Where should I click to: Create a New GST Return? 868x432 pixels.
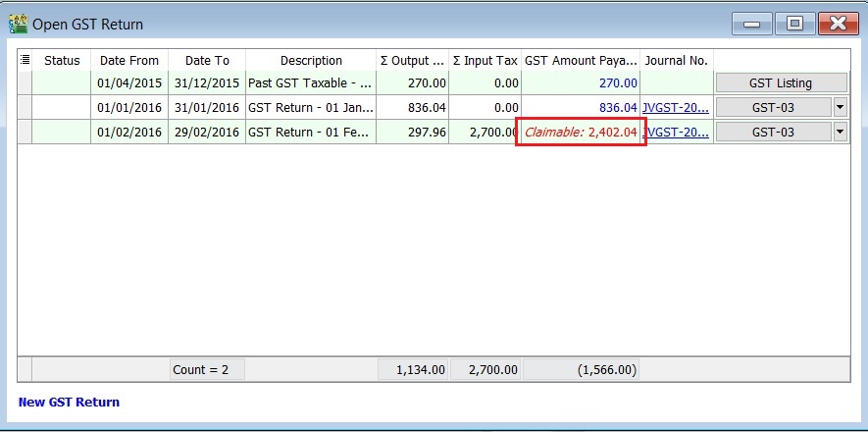[69, 402]
